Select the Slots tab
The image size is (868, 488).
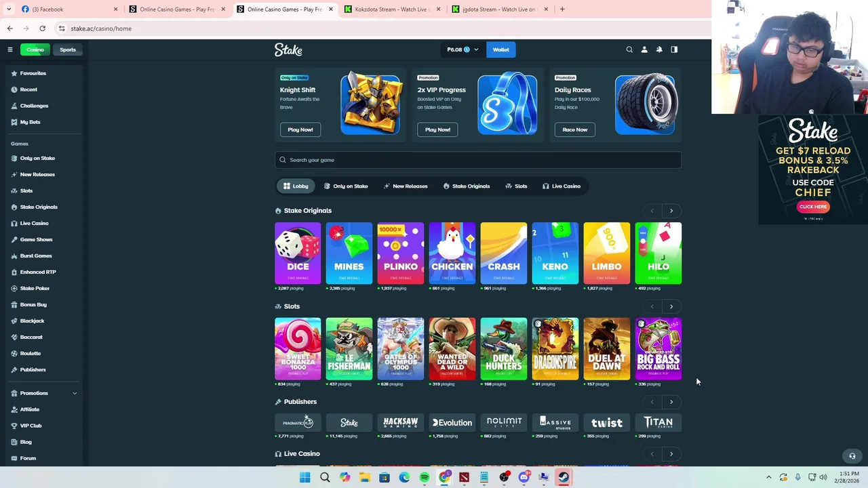click(516, 186)
